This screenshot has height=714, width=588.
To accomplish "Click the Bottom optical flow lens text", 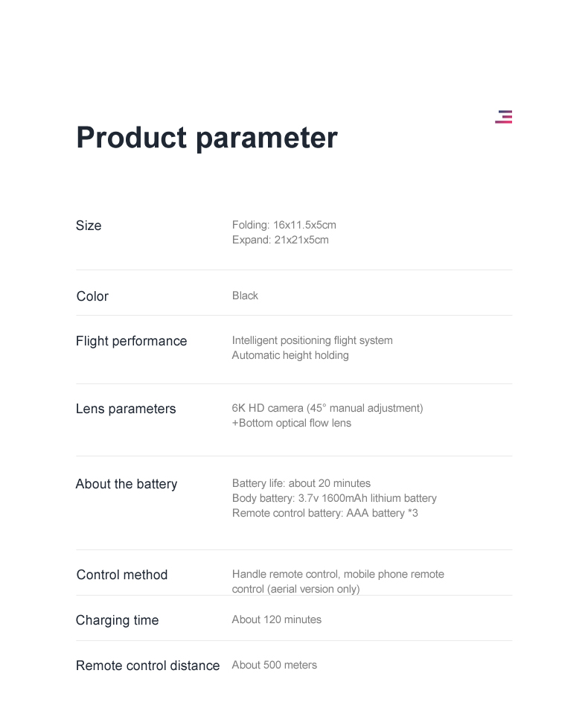I will tap(291, 423).
